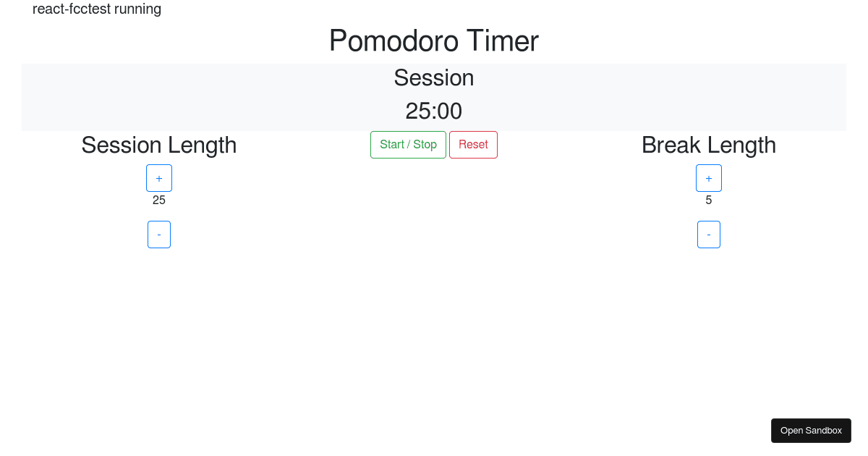Pause the countdown using Start / Stop

(408, 144)
